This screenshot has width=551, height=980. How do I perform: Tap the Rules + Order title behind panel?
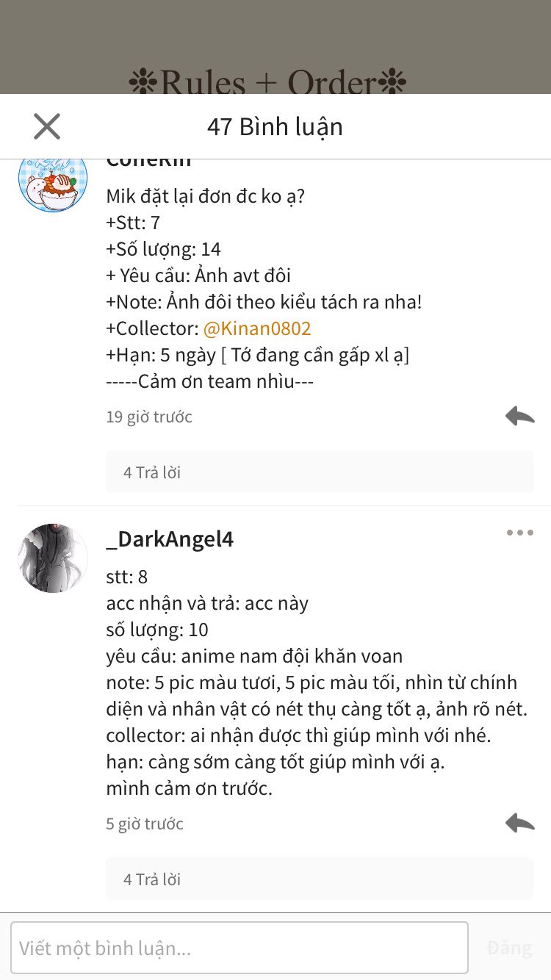267,82
